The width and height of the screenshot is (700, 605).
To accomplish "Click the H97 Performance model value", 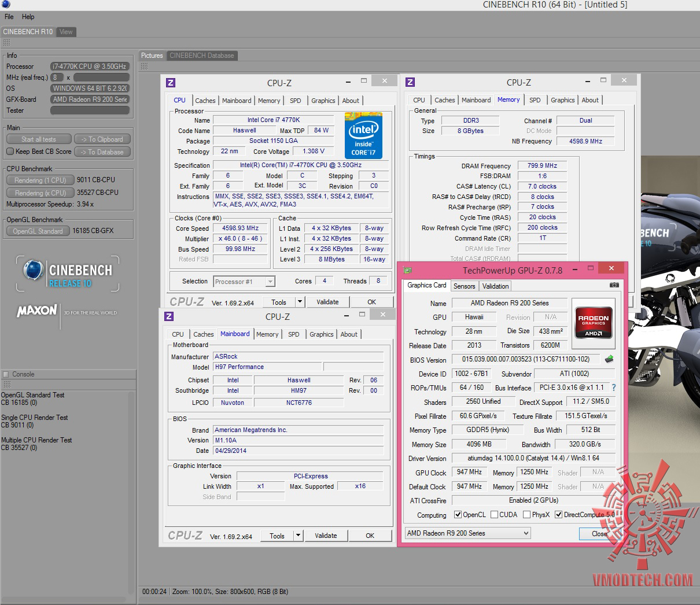I will [x=267, y=367].
